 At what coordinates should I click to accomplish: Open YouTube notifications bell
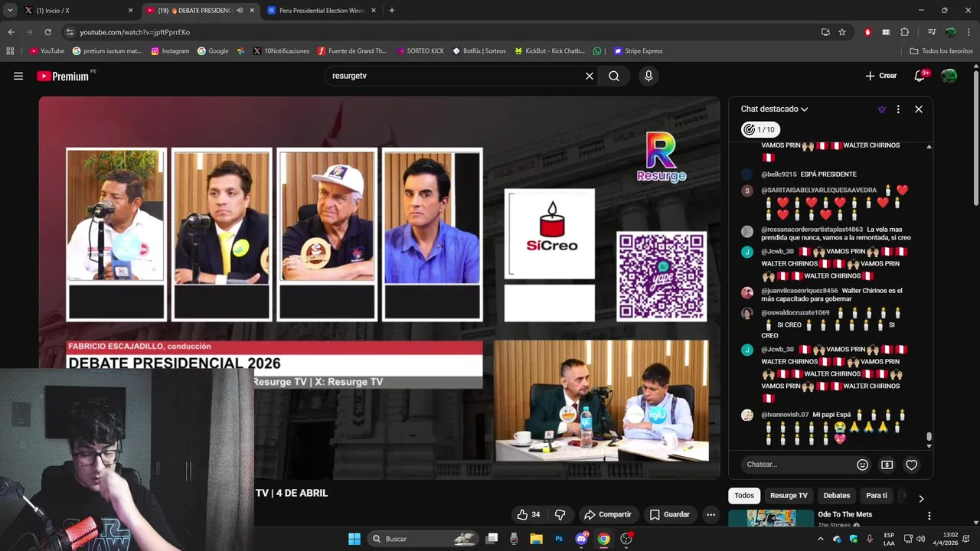pyautogui.click(x=920, y=76)
